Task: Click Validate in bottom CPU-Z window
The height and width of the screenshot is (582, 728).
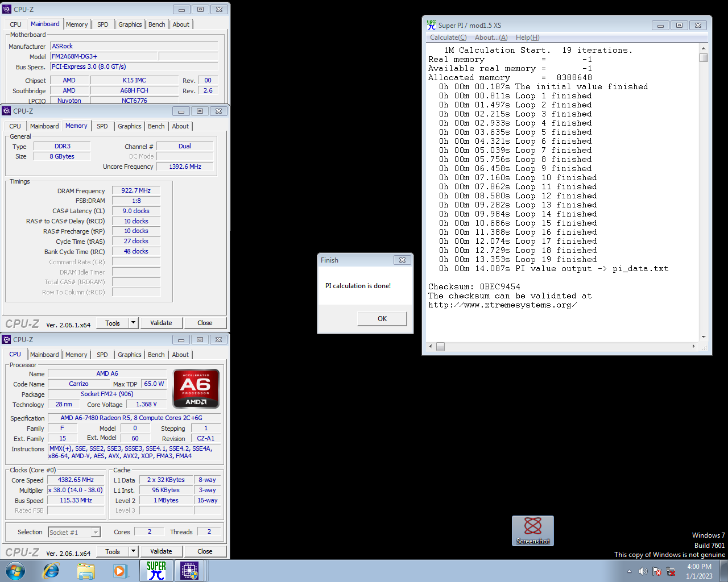Action: [161, 551]
